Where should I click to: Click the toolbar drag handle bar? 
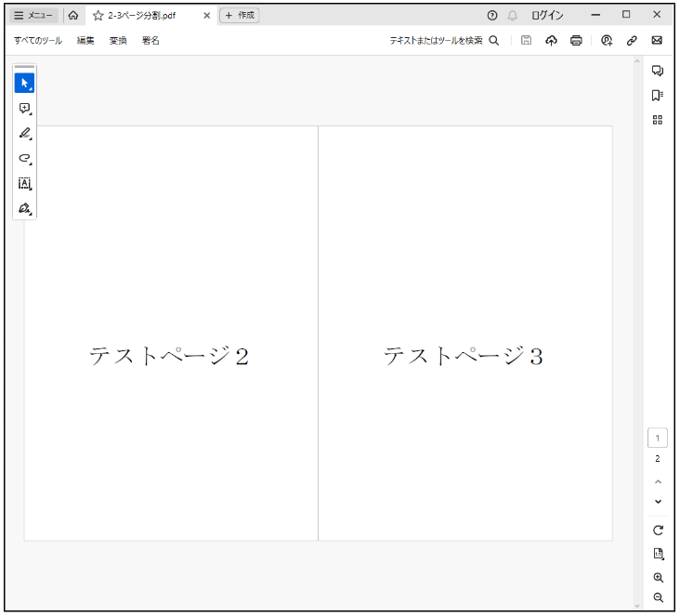(x=24, y=67)
